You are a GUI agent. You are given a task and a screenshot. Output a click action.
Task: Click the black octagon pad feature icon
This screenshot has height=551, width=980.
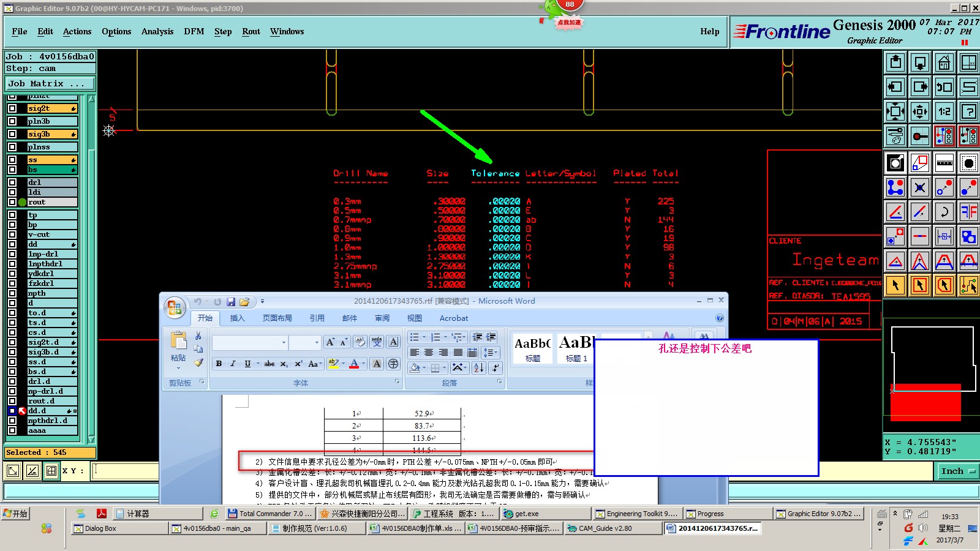point(969,163)
